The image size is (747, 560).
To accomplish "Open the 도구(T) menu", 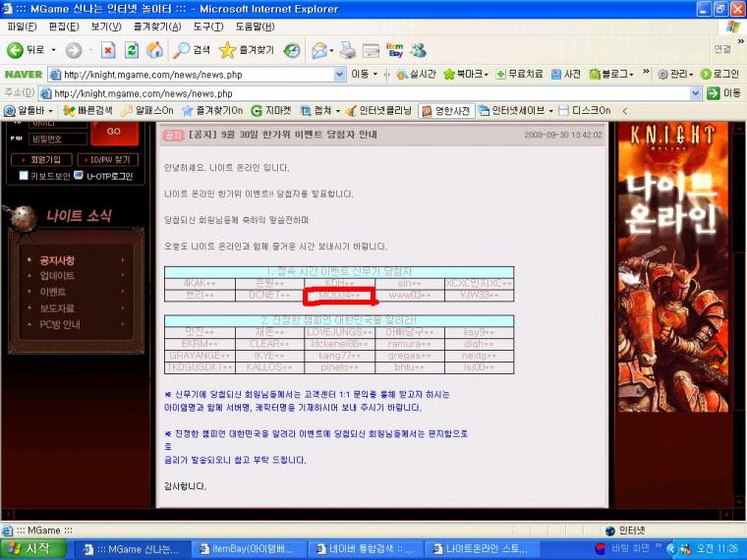I will point(208,27).
